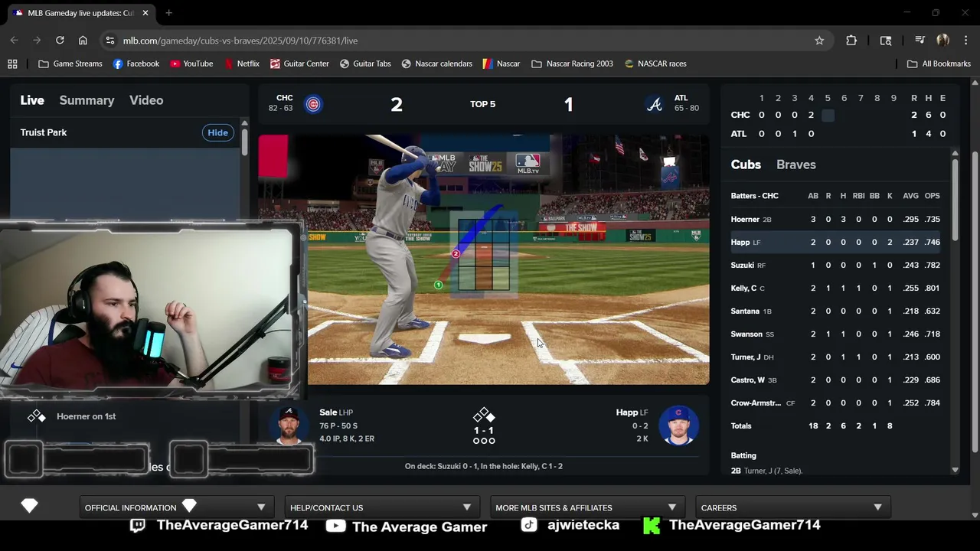Screen dimensions: 980x551
Task: Open Turner, J player row
Action: [835, 357]
